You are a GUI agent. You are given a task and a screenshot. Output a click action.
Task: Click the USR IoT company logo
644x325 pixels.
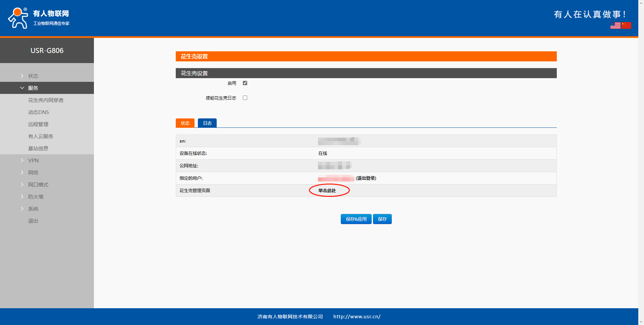[x=39, y=18]
